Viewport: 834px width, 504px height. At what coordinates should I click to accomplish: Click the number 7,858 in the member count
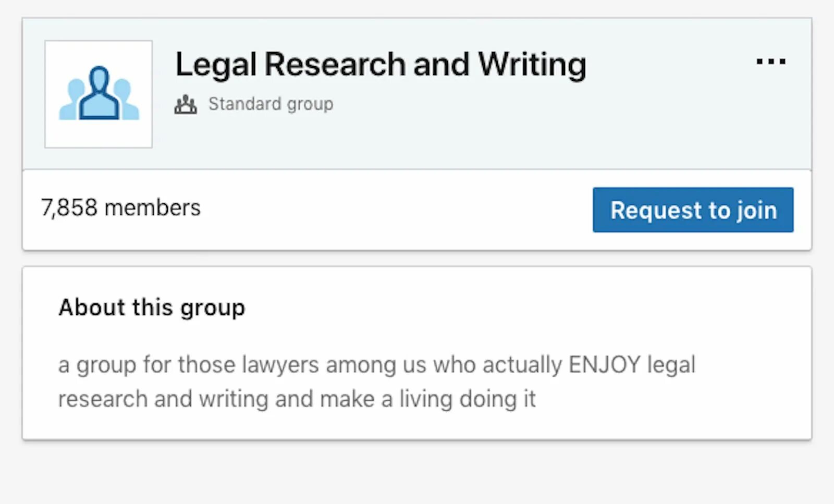69,207
